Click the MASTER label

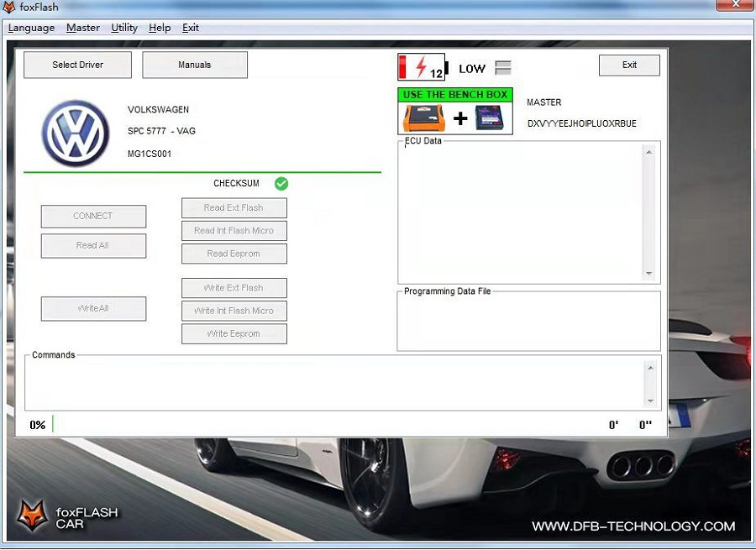tap(543, 102)
